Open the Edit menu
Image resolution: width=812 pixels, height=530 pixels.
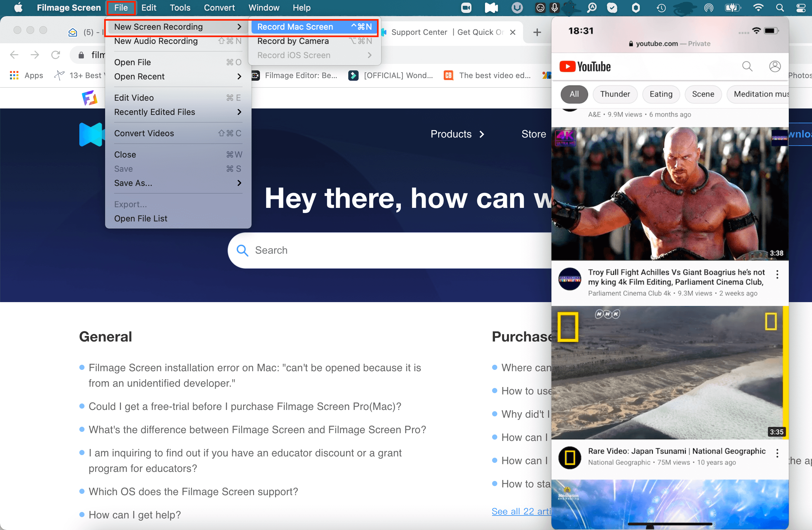pos(149,7)
